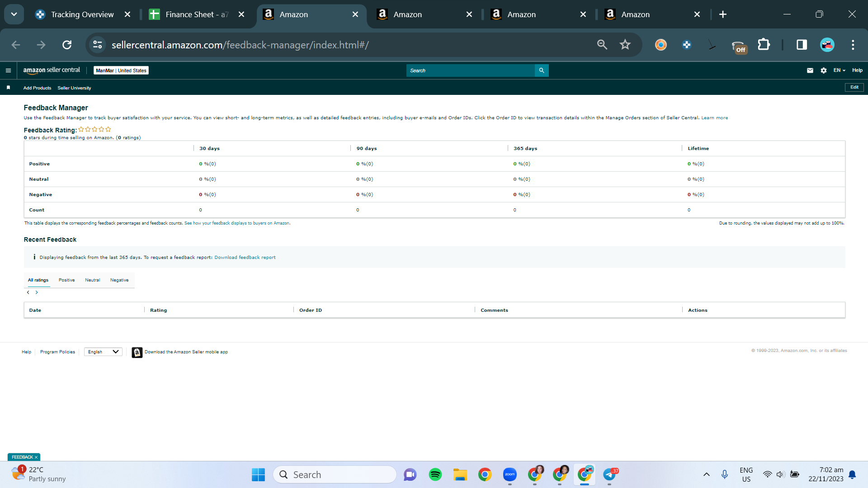Click the Seller Central search magnifier button
This screenshot has height=488, width=868.
click(x=542, y=70)
